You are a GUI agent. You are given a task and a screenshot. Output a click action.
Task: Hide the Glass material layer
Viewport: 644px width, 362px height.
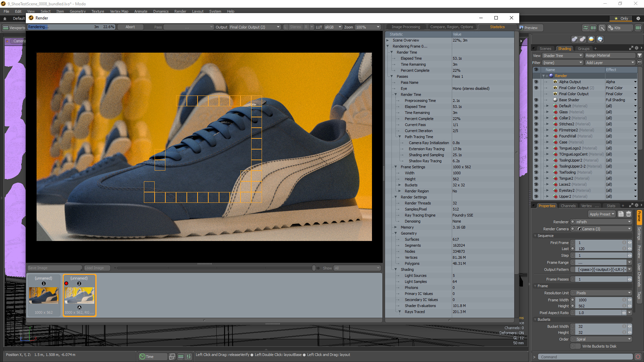click(x=536, y=112)
